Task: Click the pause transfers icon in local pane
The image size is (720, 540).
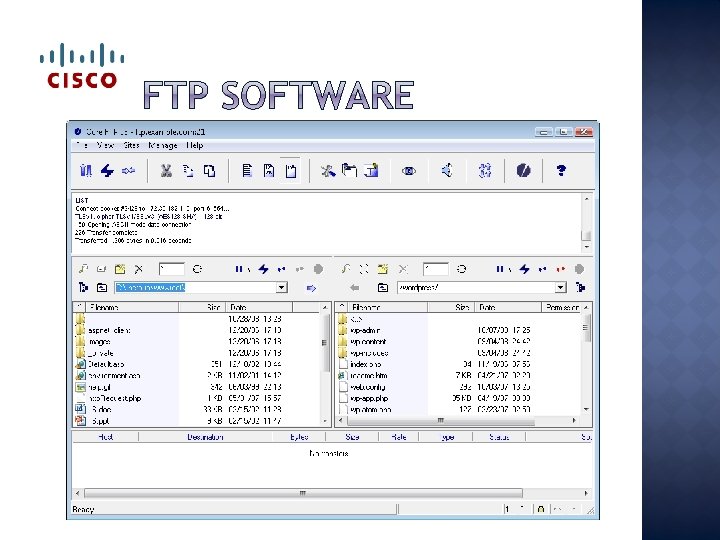Action: [x=239, y=269]
